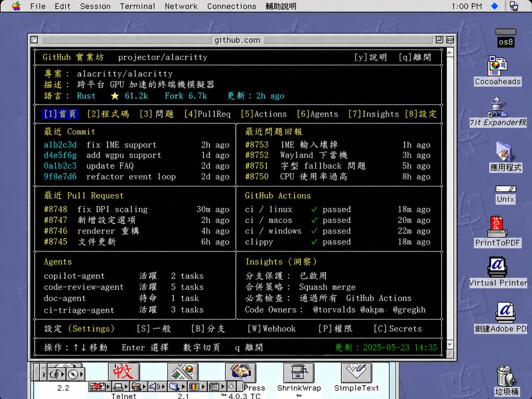The width and height of the screenshot is (532, 399).
Task: Open issue #8753 IME 輸入壞掉
Action: pyautogui.click(x=338, y=145)
